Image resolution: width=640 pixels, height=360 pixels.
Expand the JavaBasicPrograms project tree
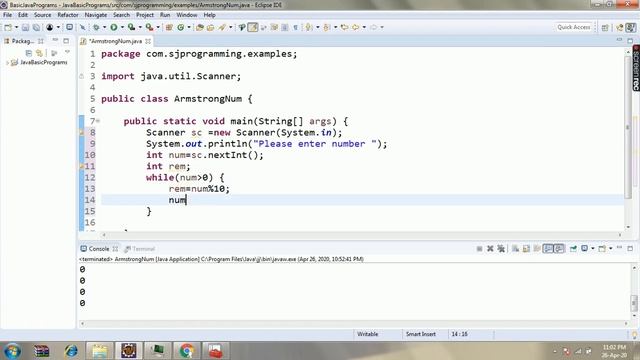point(7,62)
